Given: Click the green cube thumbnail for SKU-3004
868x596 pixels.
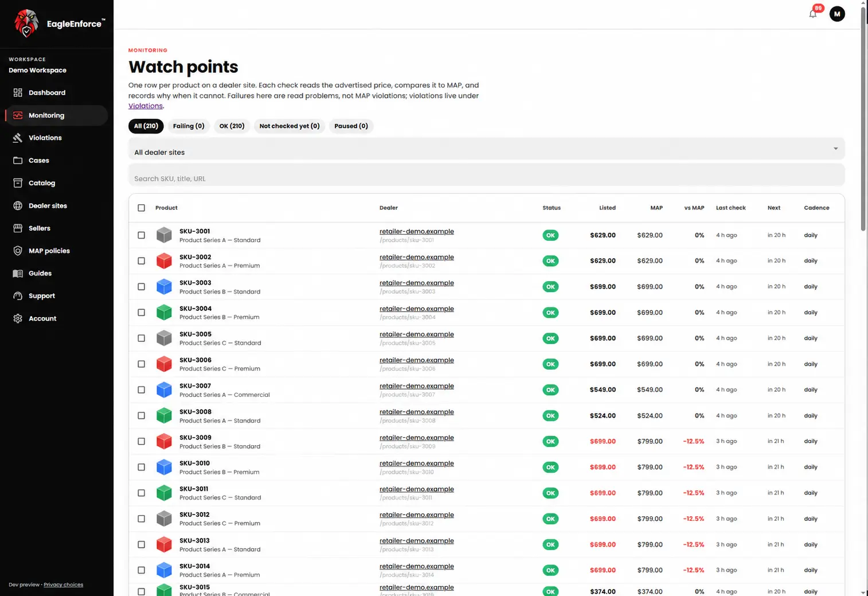Looking at the screenshot, I should coord(164,313).
